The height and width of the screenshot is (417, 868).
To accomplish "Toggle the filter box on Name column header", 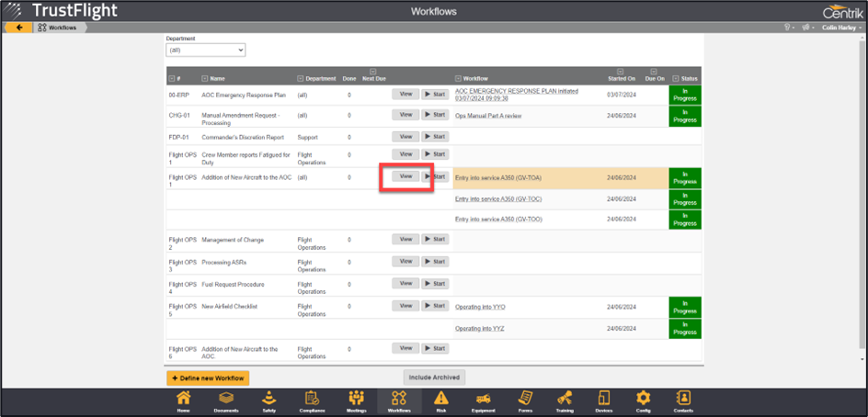I will point(204,79).
